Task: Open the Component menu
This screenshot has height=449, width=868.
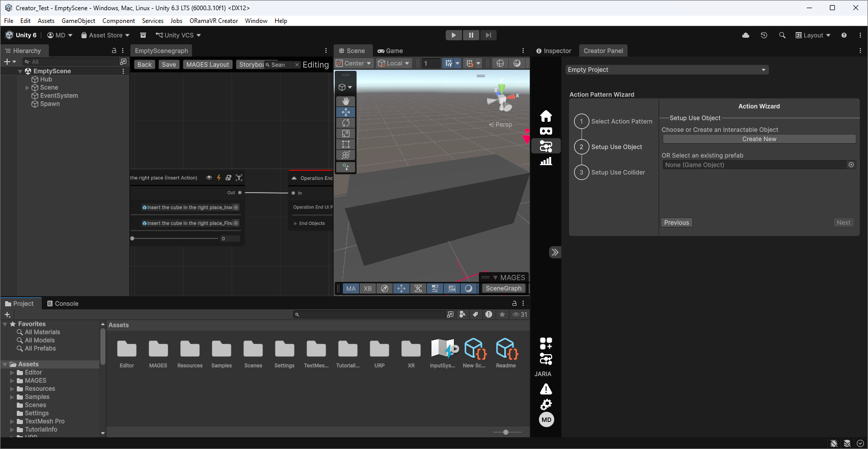Action: [119, 21]
